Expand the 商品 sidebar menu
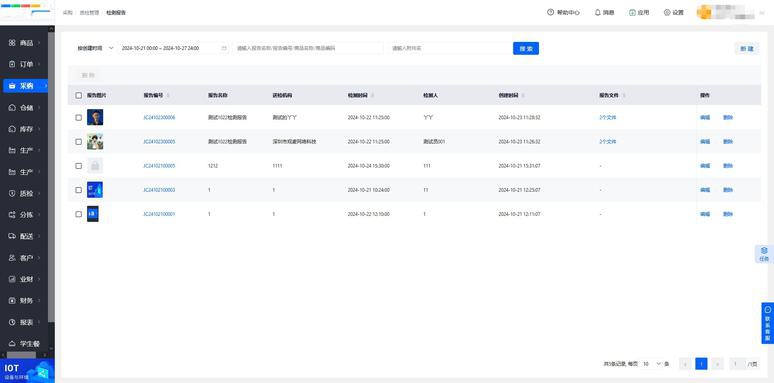Viewport: 774px width, 383px height. [x=25, y=43]
